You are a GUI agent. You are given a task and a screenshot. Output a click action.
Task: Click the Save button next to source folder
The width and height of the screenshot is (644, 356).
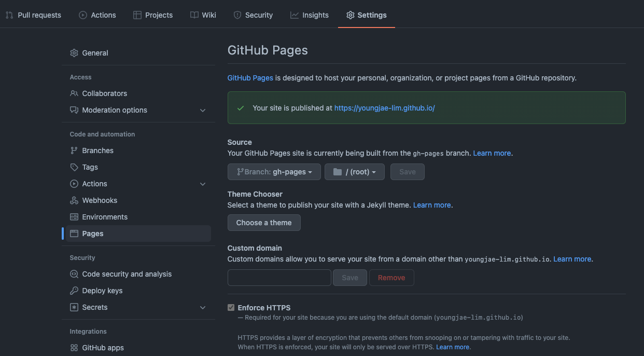point(408,172)
